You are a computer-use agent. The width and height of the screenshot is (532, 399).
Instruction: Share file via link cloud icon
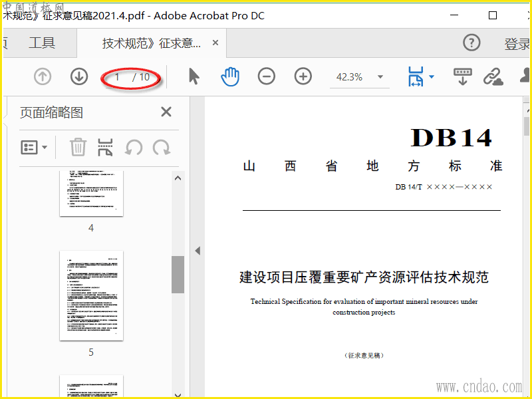point(493,76)
